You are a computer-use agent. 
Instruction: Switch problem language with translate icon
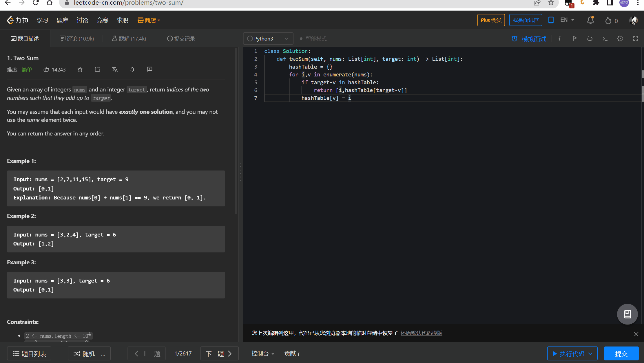(115, 69)
